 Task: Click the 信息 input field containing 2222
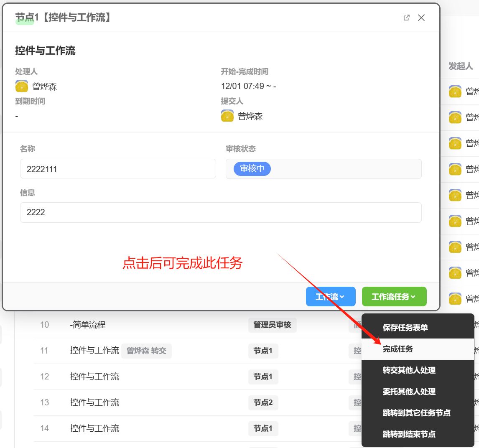[x=221, y=212]
